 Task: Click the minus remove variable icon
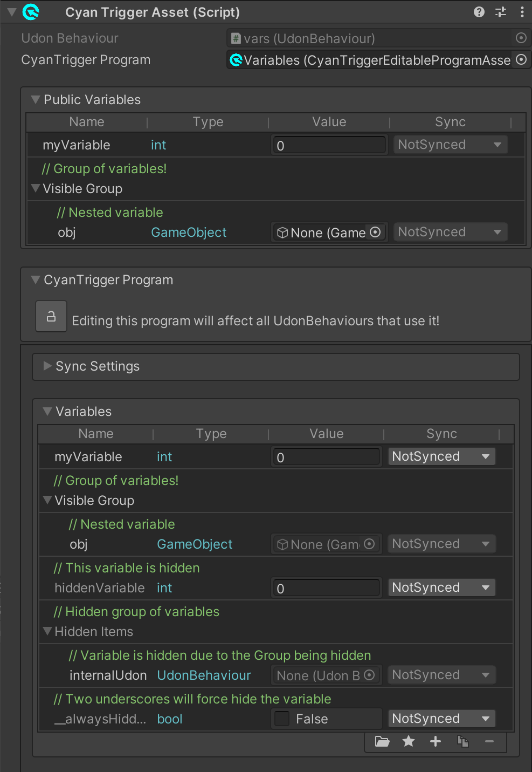click(x=489, y=741)
